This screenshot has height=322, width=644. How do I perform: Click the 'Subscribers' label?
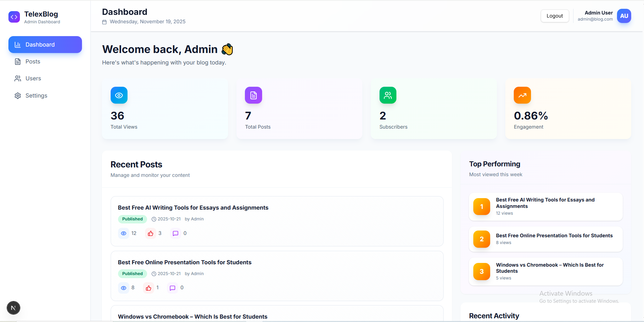click(x=393, y=127)
